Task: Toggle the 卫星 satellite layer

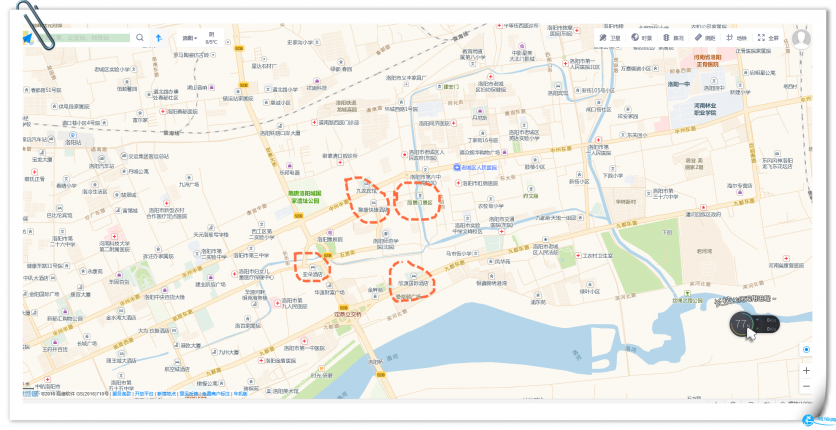Action: point(610,38)
